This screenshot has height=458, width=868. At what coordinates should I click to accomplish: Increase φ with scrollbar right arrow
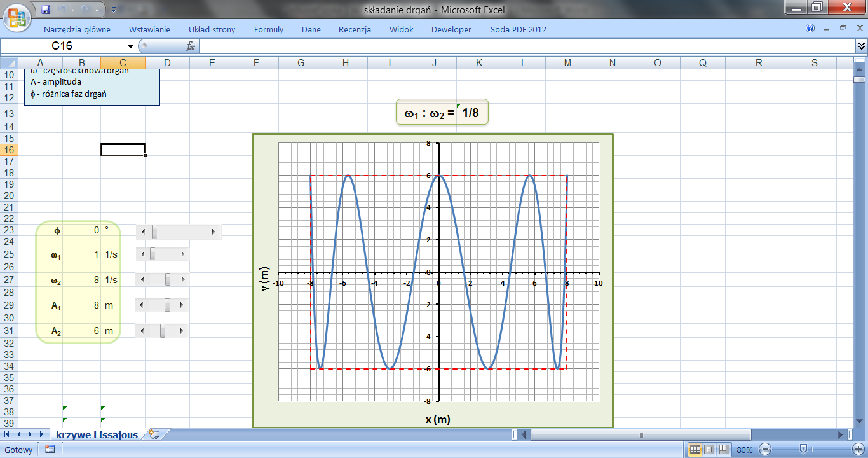[x=214, y=232]
